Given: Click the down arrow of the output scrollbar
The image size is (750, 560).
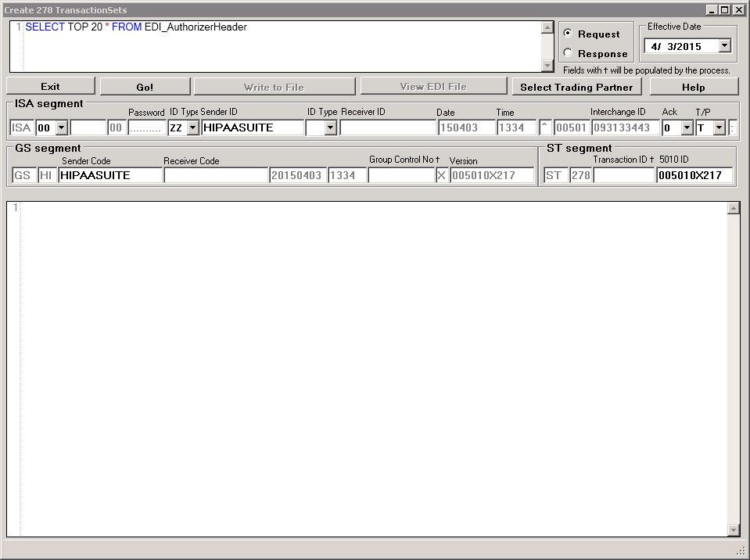Looking at the screenshot, I should (734, 528).
